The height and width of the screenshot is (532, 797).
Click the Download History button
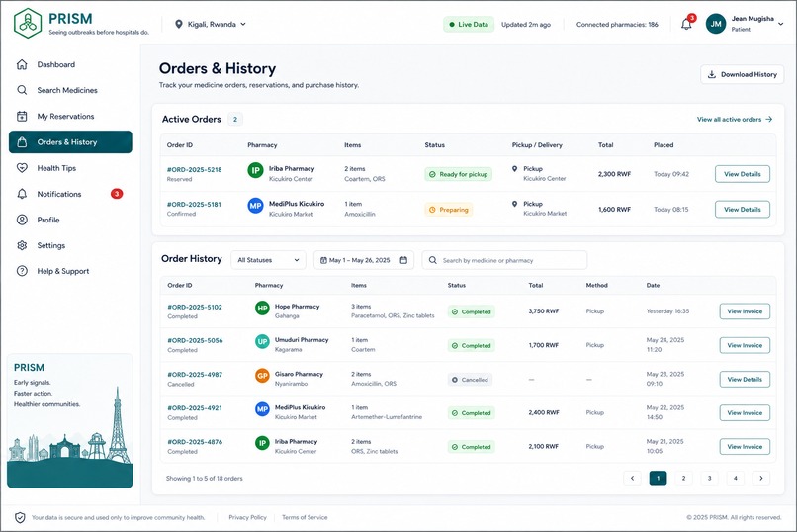(x=742, y=74)
